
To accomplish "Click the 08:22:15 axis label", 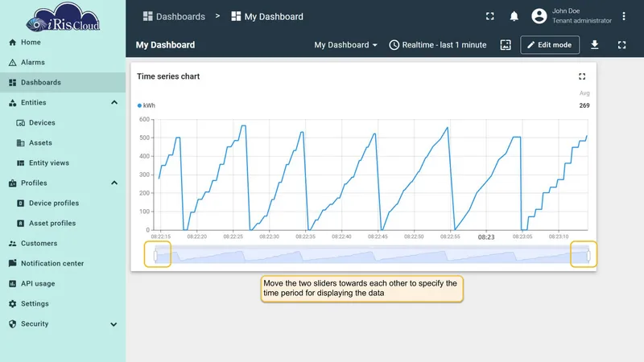I will click(160, 237).
